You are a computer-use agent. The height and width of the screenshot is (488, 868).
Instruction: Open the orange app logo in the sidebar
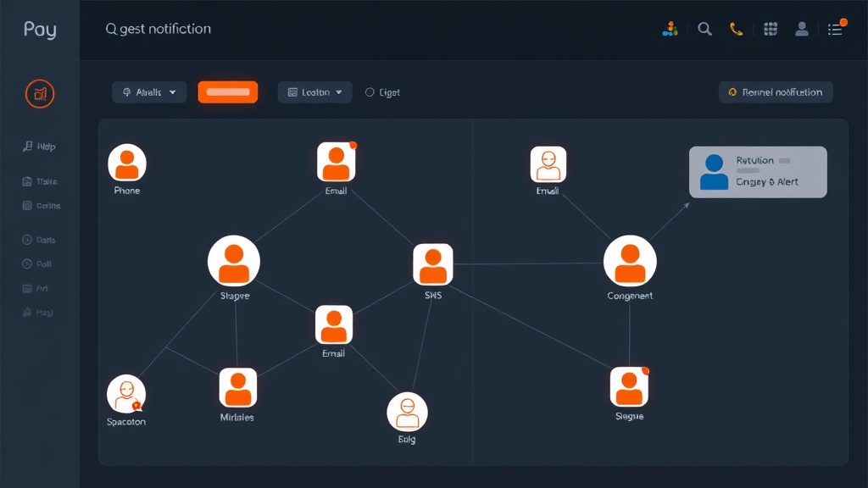click(40, 94)
